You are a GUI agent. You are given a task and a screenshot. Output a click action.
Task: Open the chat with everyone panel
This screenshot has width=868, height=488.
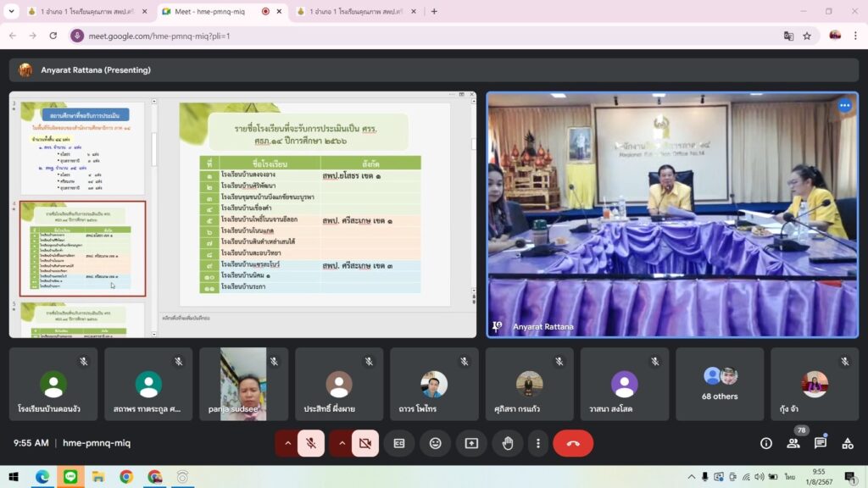(x=821, y=443)
